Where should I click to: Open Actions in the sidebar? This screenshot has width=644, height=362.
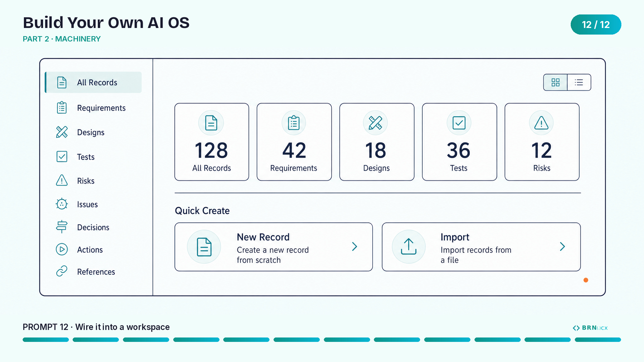[93, 250]
